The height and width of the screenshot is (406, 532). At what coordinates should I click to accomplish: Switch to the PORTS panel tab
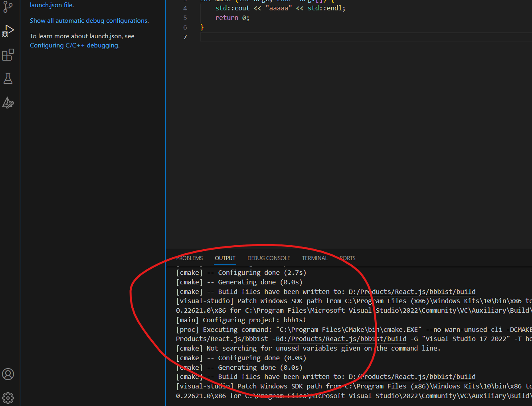[x=348, y=258]
